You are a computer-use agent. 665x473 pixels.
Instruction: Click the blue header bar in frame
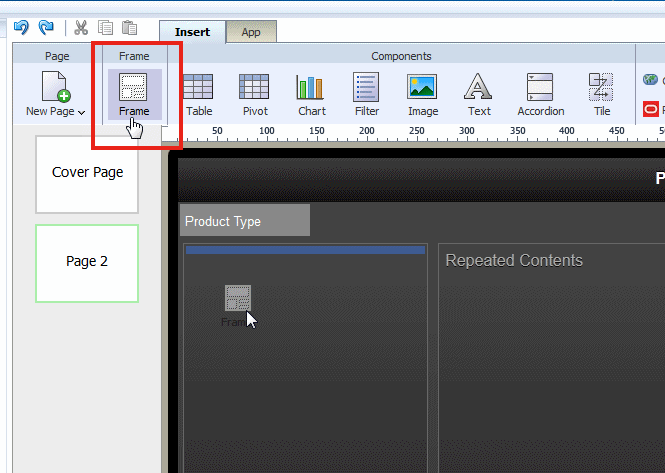[305, 250]
